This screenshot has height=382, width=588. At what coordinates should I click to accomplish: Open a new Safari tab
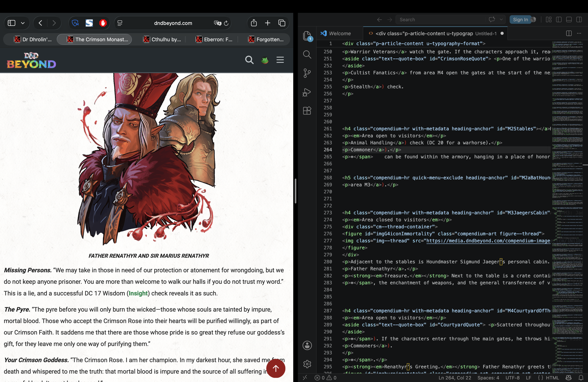point(268,23)
